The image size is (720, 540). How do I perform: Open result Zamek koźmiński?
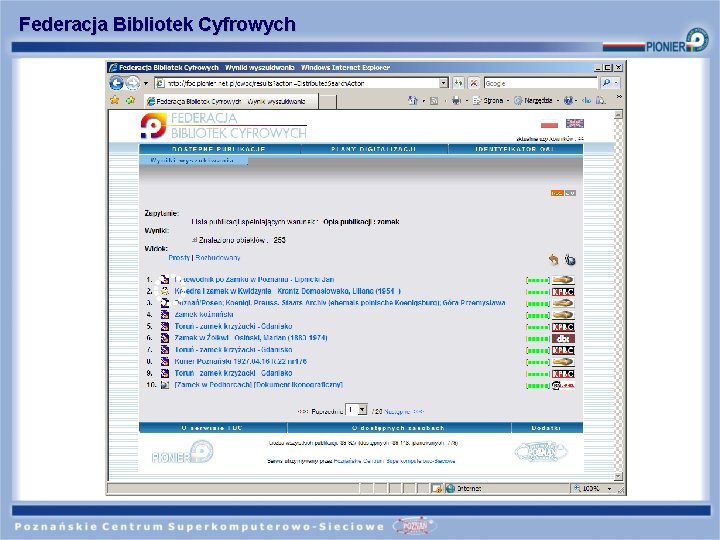[x=204, y=315]
